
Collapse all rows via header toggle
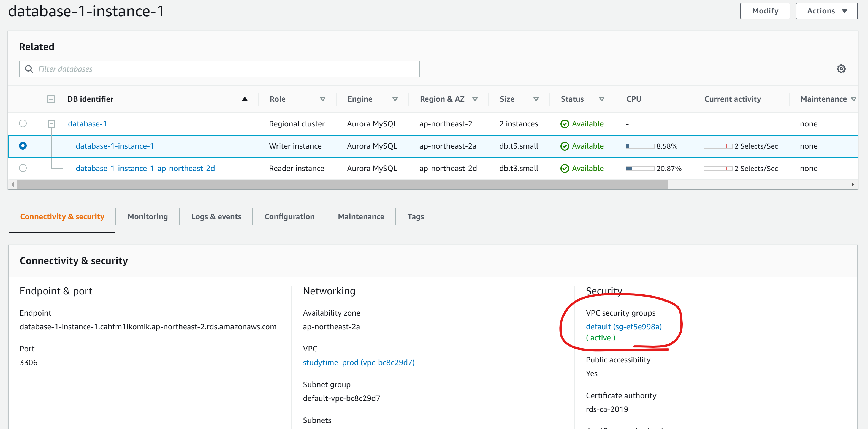pos(51,99)
